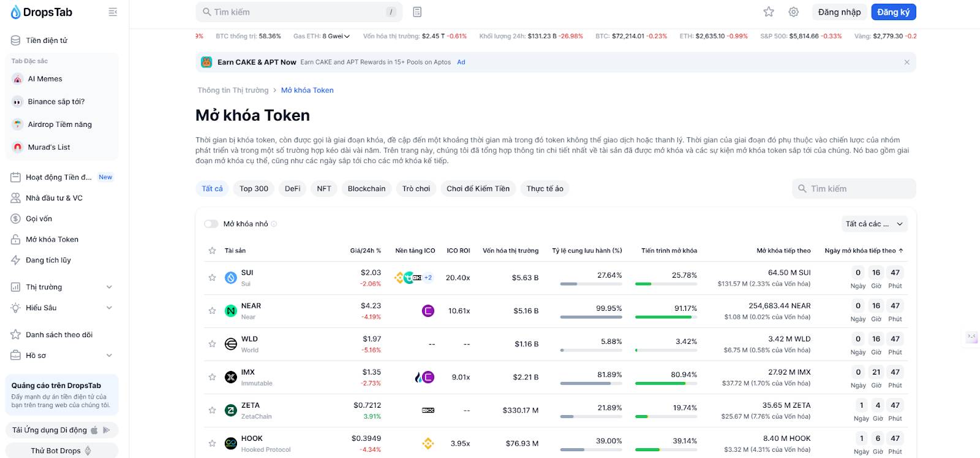The width and height of the screenshot is (980, 458).
Task: Select the Blockchain filter tab
Action: tap(367, 189)
